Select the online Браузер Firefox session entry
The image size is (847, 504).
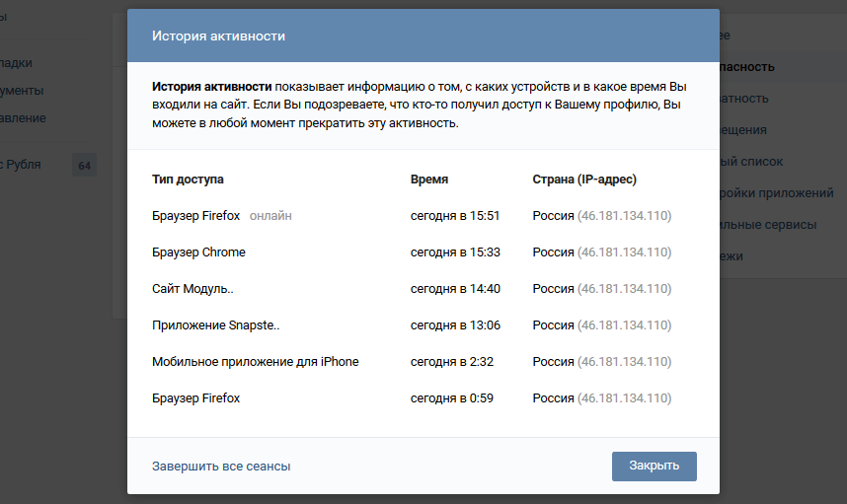point(196,216)
